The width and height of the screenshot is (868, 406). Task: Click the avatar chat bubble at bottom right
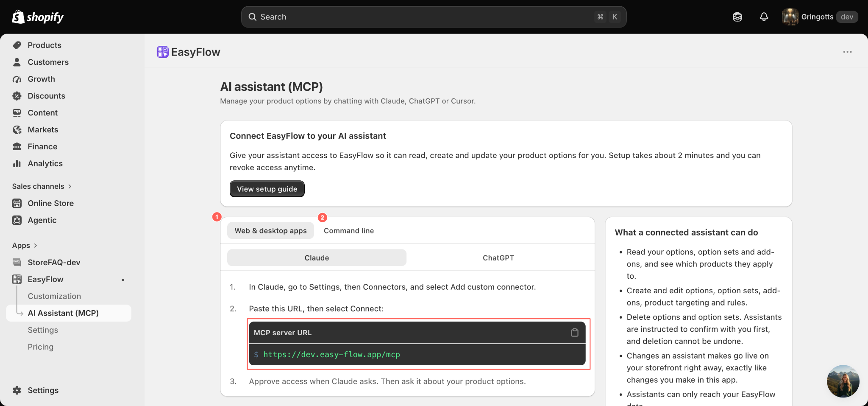pos(843,381)
